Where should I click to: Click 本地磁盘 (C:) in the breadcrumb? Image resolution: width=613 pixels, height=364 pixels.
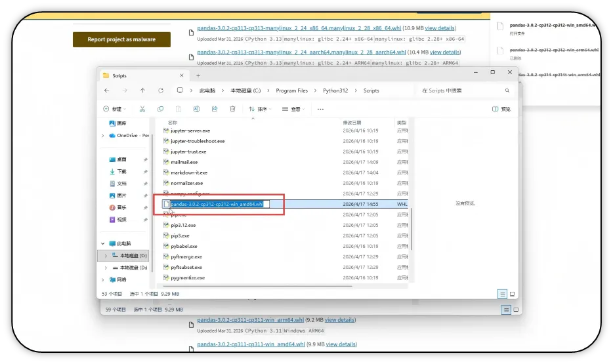point(245,91)
